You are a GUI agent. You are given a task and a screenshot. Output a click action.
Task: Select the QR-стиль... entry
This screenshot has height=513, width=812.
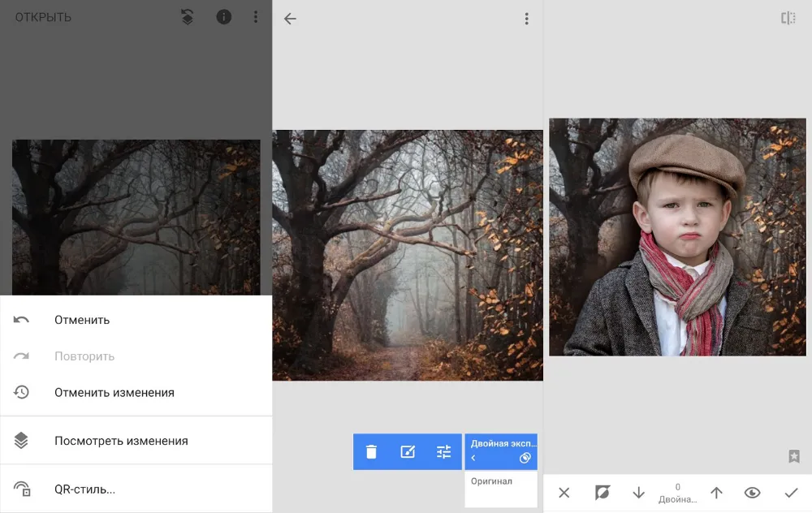(84, 489)
